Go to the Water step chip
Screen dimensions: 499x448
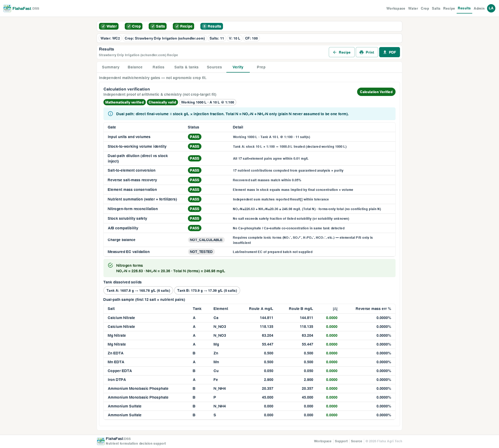tap(109, 26)
